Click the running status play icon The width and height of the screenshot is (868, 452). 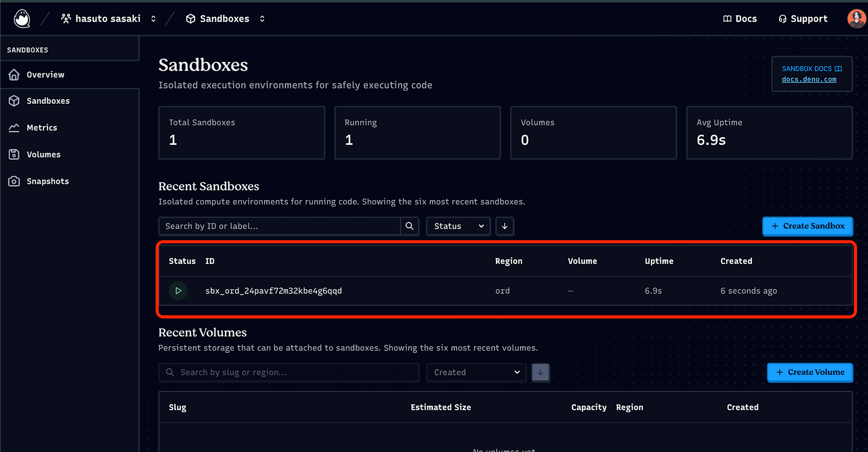[178, 291]
